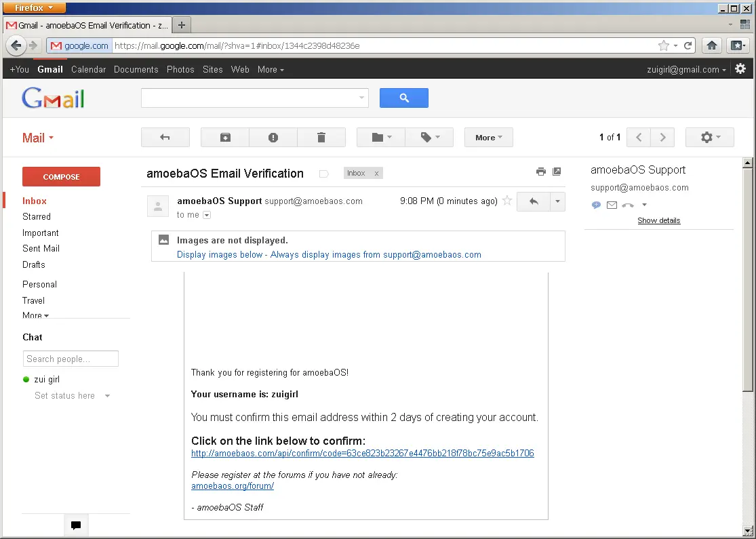Open Documents in Google bar
Screen dimensions: 756x539
[x=136, y=69]
